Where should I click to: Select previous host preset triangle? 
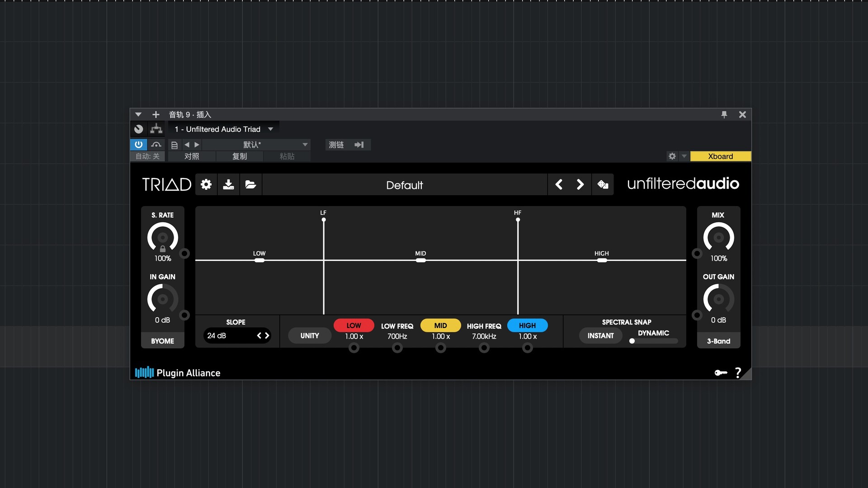187,145
